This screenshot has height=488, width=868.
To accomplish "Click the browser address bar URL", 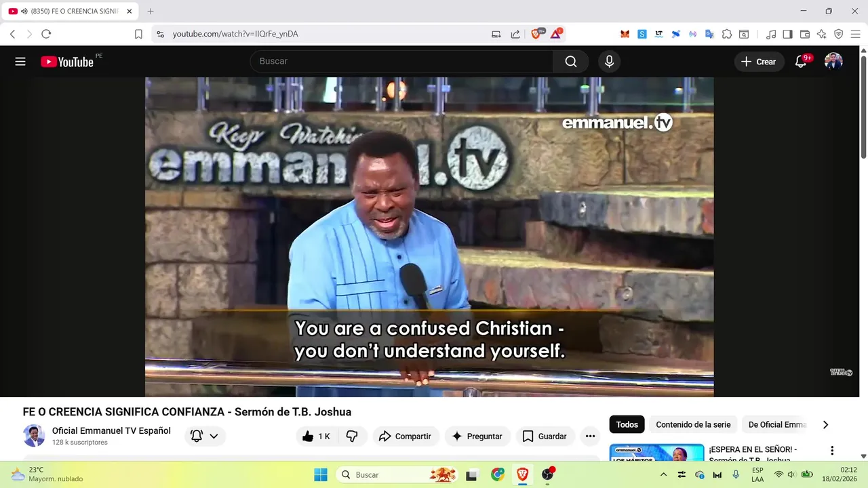I will point(235,34).
